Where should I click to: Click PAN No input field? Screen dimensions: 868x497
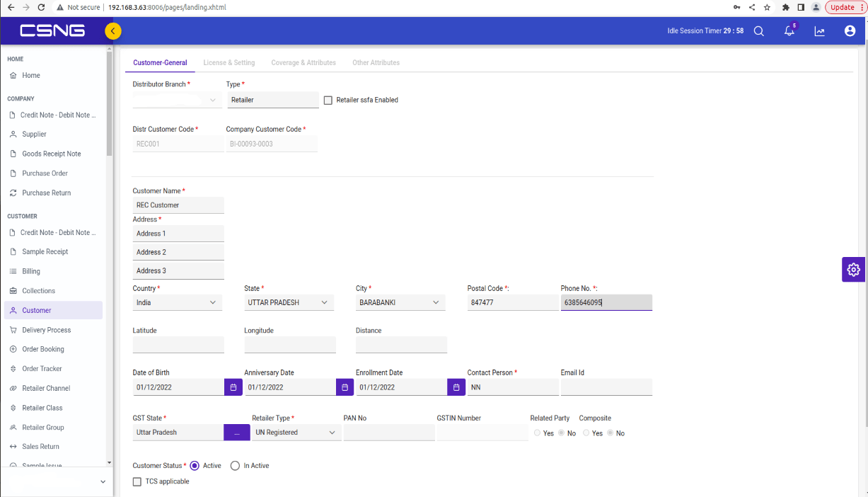point(389,433)
